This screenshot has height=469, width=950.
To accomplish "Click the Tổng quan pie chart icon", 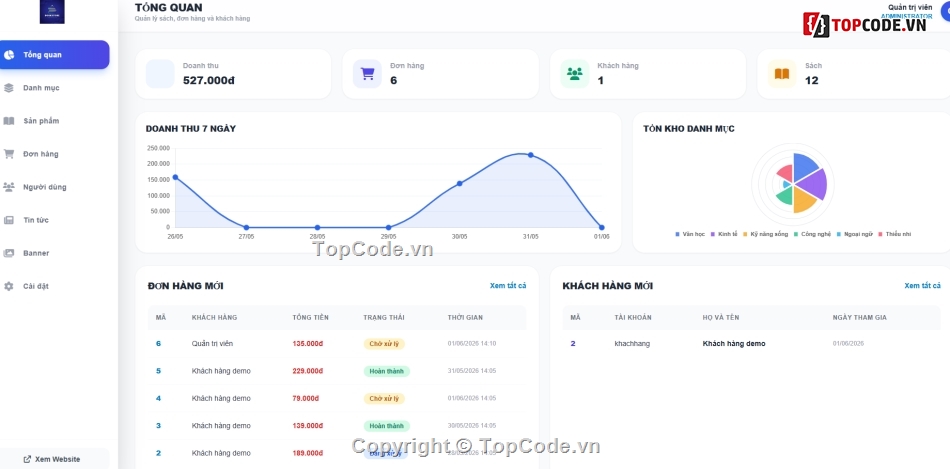I will [8, 55].
